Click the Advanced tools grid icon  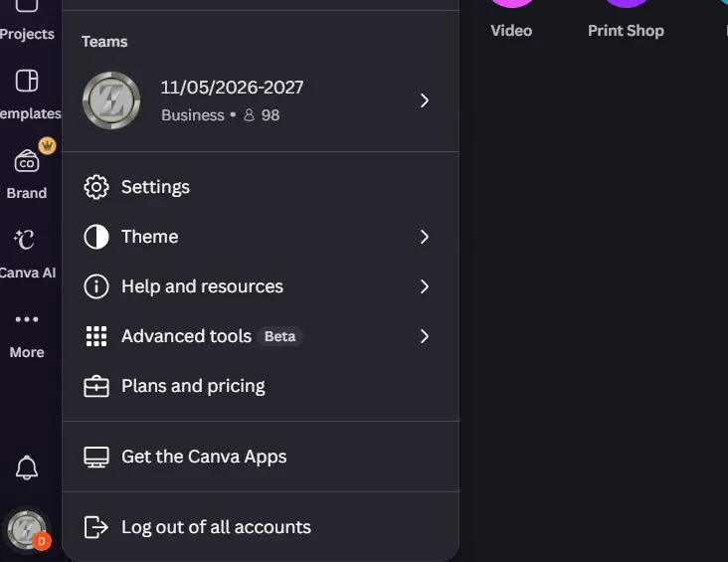(96, 336)
